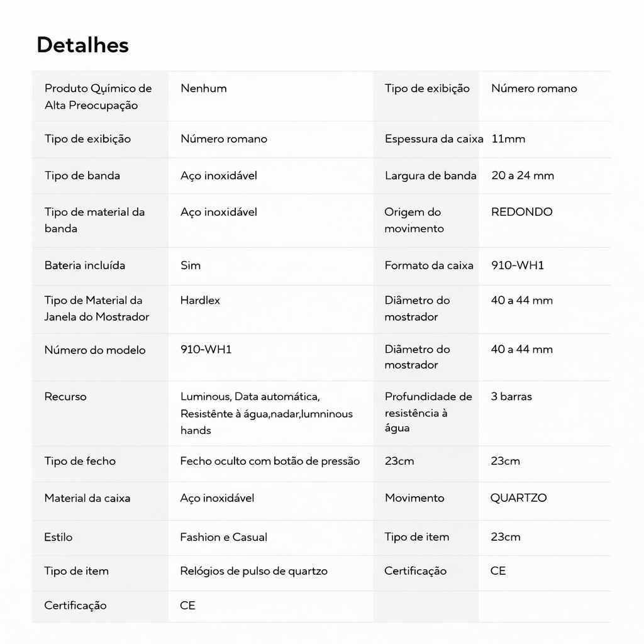
Task: Click the Recurso row label
Action: pos(65,397)
